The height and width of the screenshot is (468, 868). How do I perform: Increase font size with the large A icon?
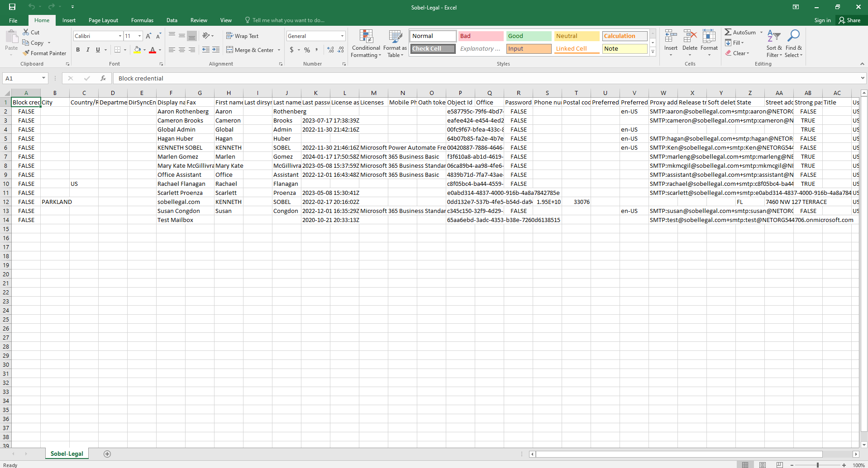point(148,36)
